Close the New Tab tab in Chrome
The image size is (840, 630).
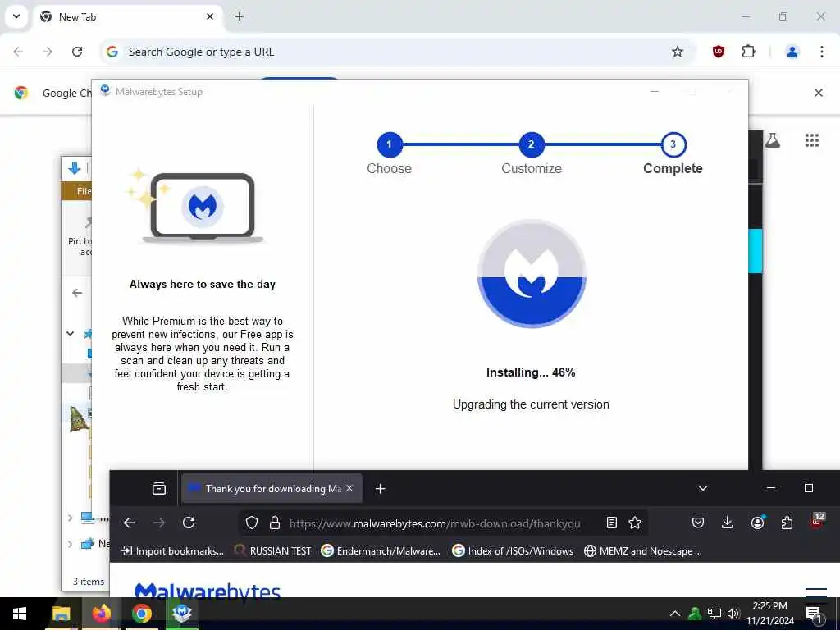[x=210, y=16]
